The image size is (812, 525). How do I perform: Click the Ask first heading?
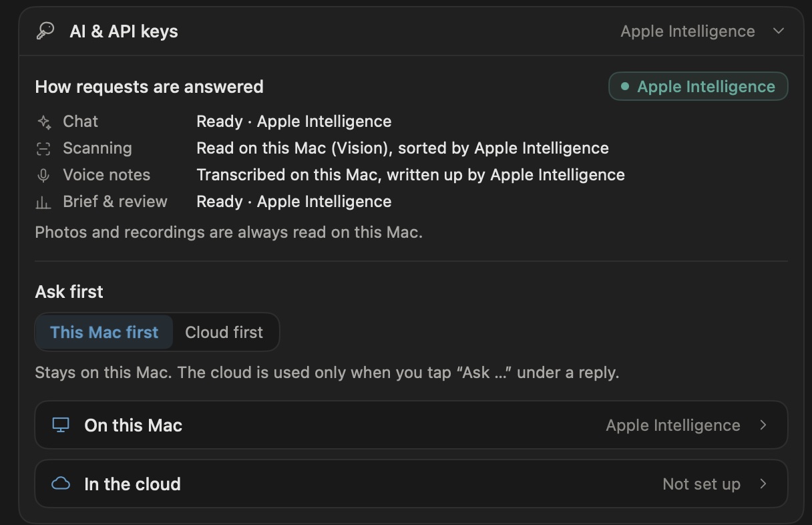[x=69, y=292]
